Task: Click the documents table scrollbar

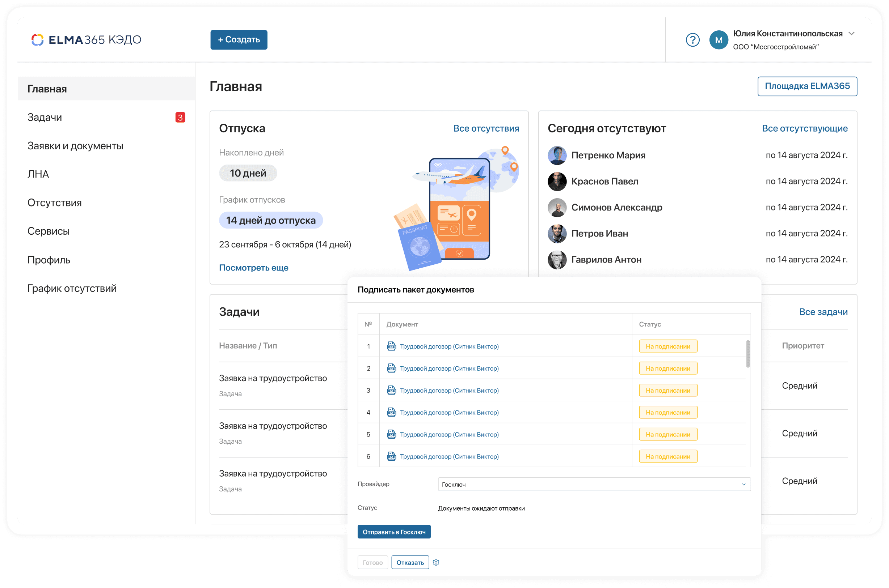Action: (x=747, y=354)
